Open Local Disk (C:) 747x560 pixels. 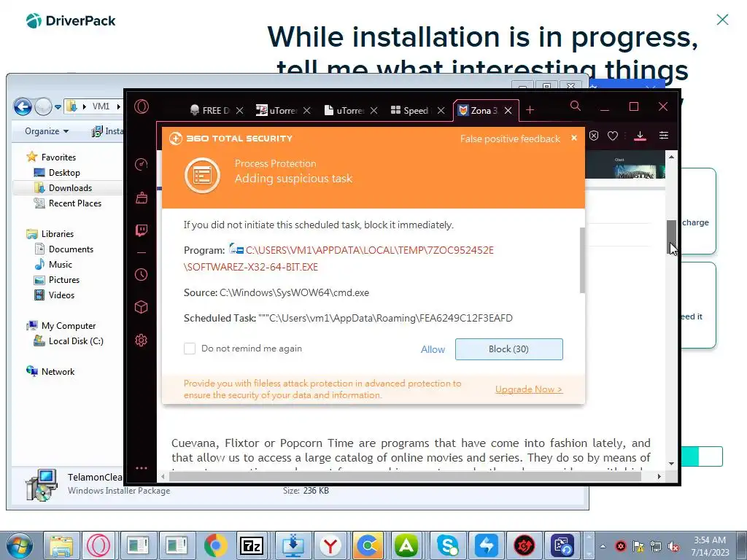point(76,341)
